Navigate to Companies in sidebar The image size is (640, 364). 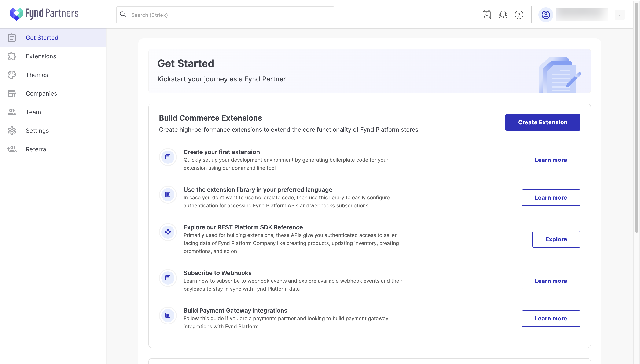(53, 93)
